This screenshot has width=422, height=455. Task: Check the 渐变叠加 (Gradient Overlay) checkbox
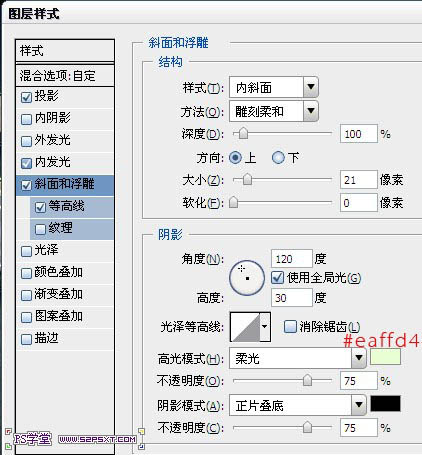(x=26, y=295)
